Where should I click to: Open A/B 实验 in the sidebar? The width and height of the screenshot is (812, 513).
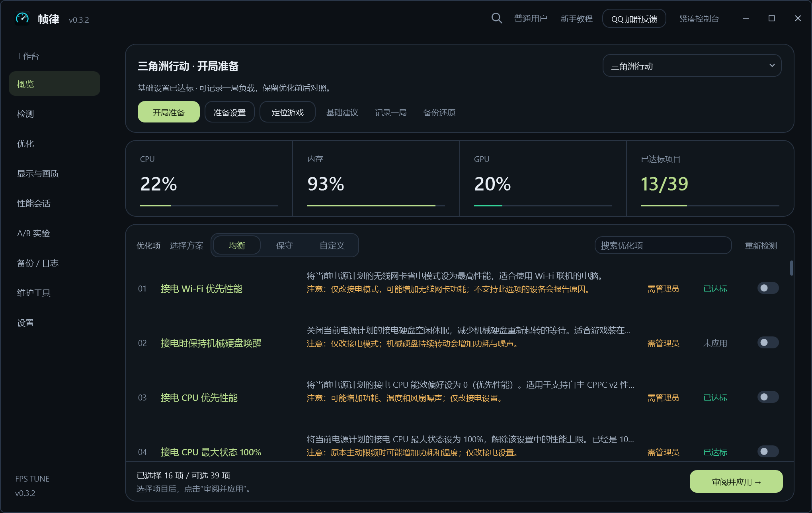(x=55, y=233)
